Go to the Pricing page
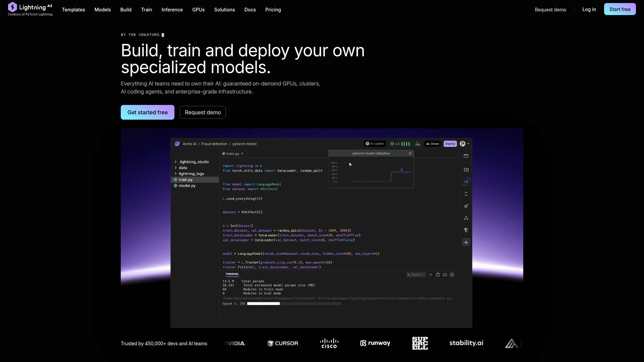 pos(273,10)
